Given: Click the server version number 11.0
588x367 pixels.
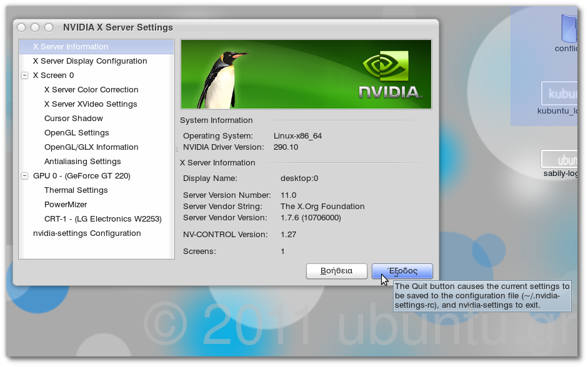Looking at the screenshot, I should (x=288, y=195).
